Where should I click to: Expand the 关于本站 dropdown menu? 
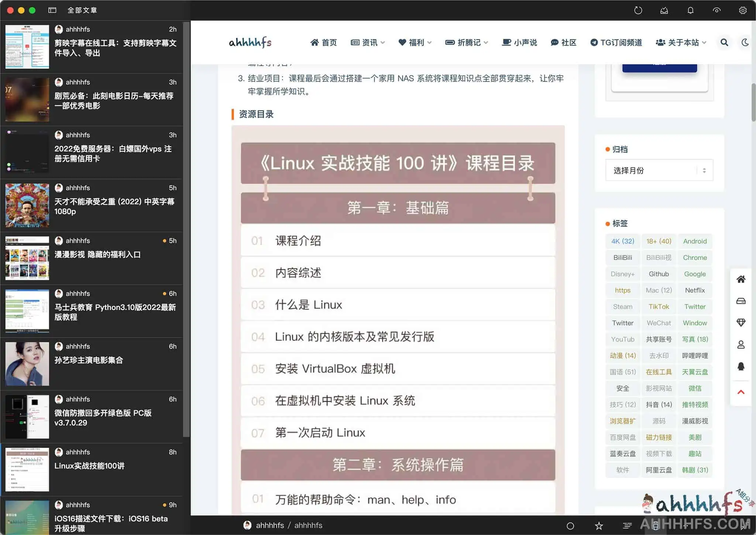coord(681,42)
